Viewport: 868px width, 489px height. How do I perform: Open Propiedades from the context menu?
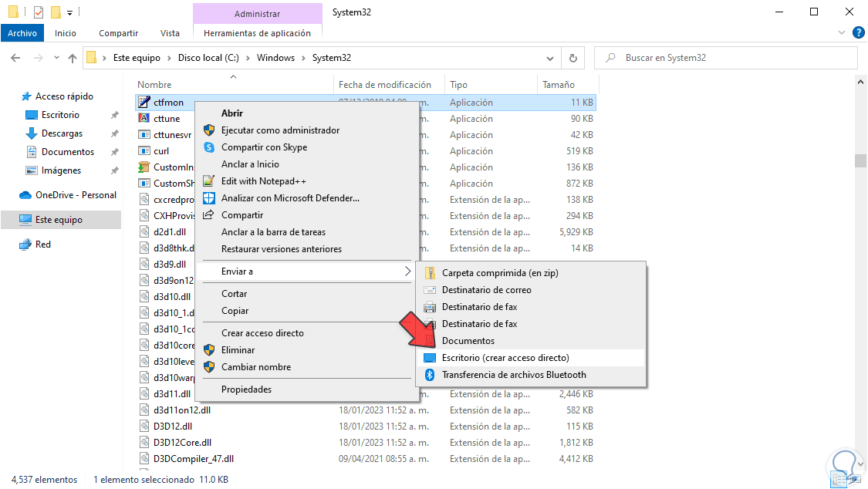[308, 390]
